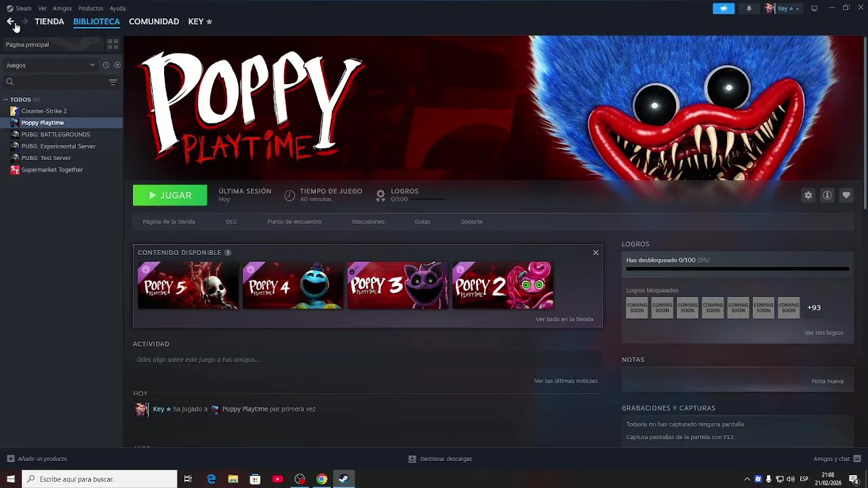The width and height of the screenshot is (868, 488).
Task: Go to COMUNIDAD tab
Action: [154, 22]
